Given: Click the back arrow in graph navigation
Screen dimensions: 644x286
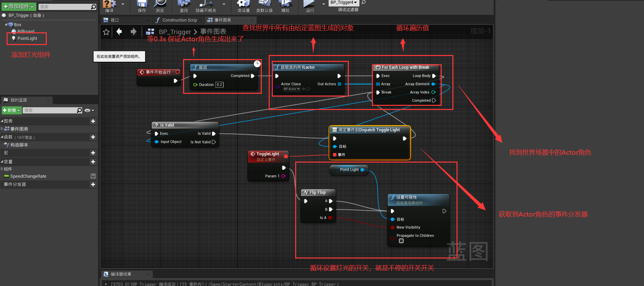Looking at the screenshot, I should point(119,32).
